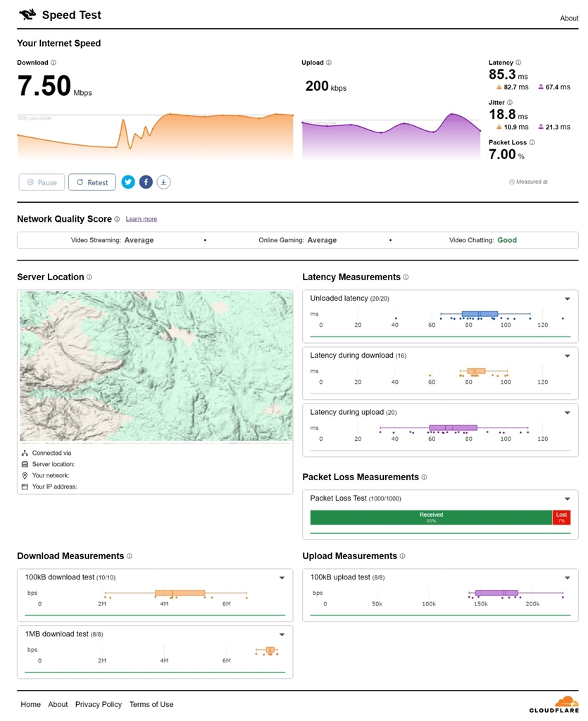Image resolution: width=588 pixels, height=721 pixels.
Task: Click the 21.3 ms upload jitter value
Action: (x=554, y=127)
